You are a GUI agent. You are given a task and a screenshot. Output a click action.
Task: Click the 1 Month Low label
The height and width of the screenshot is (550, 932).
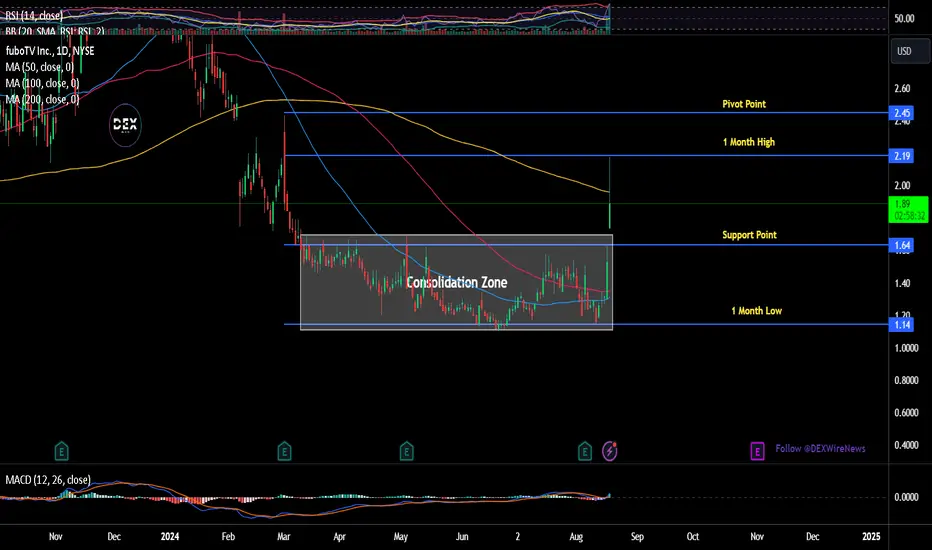[757, 311]
